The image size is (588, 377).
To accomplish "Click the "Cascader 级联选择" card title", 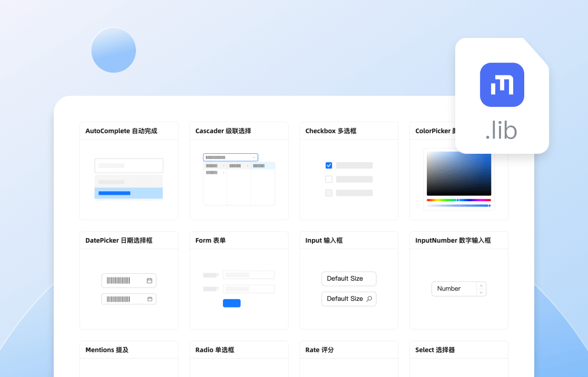I will tap(223, 131).
